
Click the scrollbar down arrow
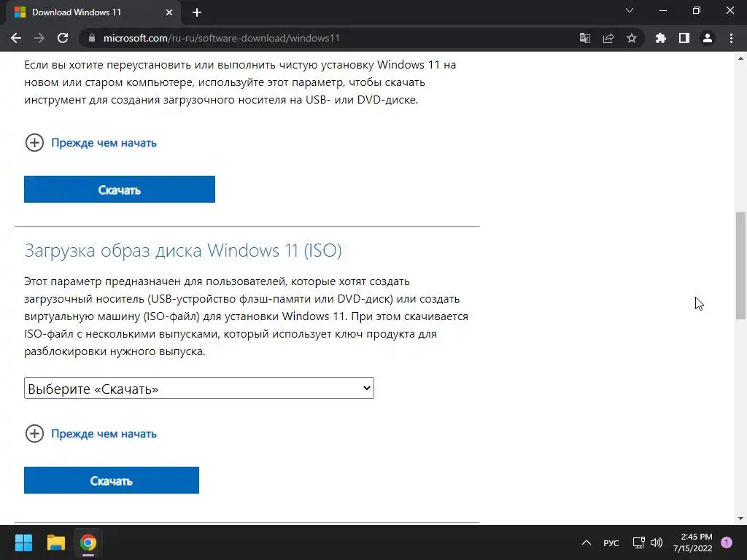[x=741, y=518]
